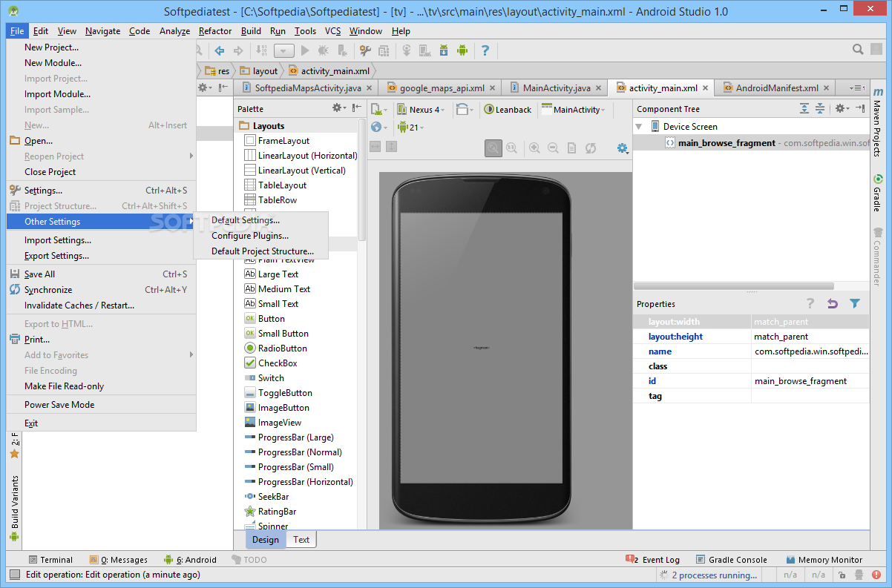Select RadioButton widget in Palette
This screenshot has height=588, width=892.
(x=282, y=348)
